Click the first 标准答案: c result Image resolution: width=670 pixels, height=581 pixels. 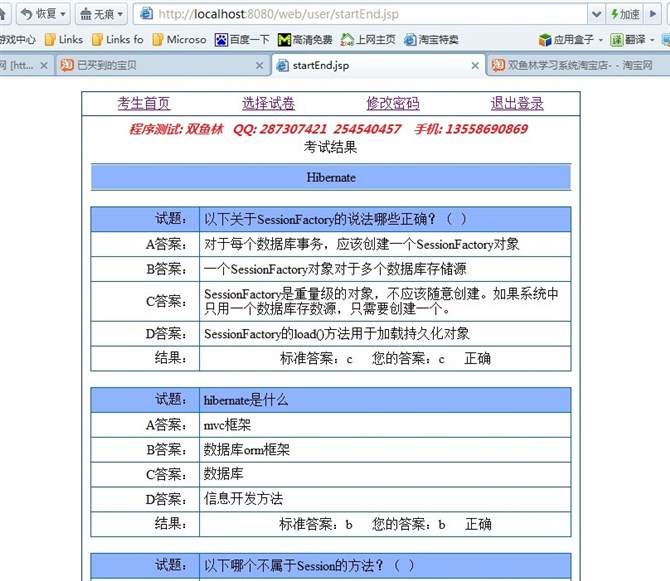coord(316,358)
